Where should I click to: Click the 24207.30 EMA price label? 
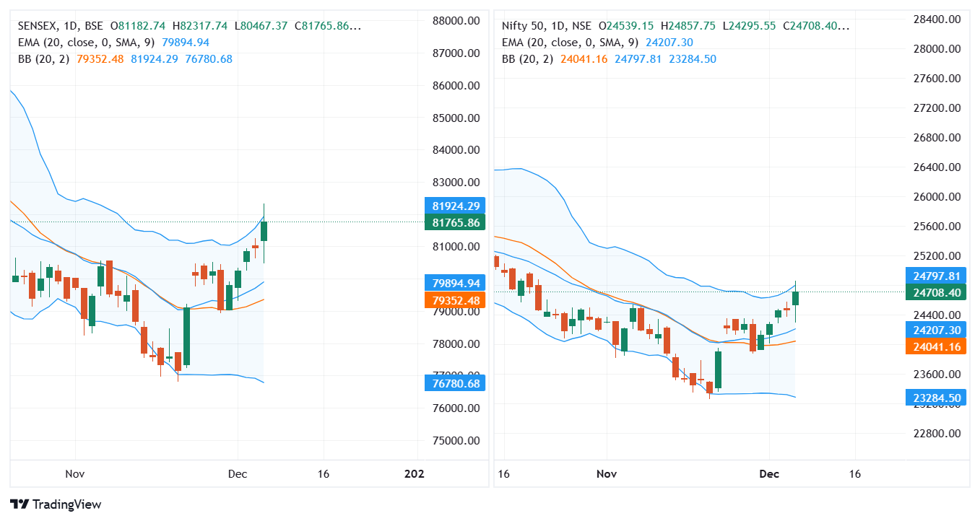tap(936, 330)
